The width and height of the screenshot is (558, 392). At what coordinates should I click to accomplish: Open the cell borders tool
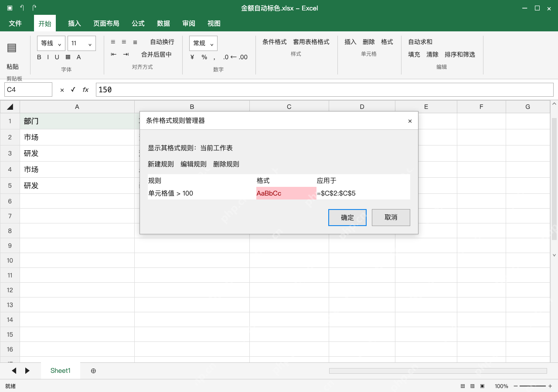(68, 57)
